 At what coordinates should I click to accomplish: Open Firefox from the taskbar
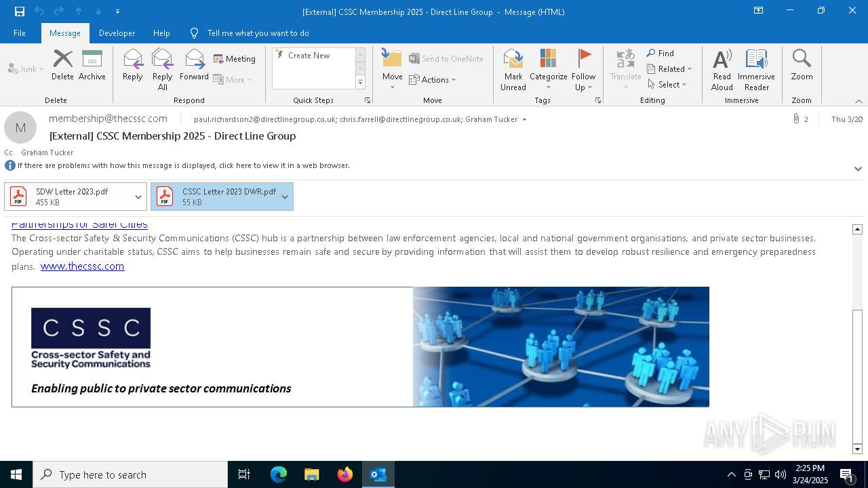pos(345,474)
